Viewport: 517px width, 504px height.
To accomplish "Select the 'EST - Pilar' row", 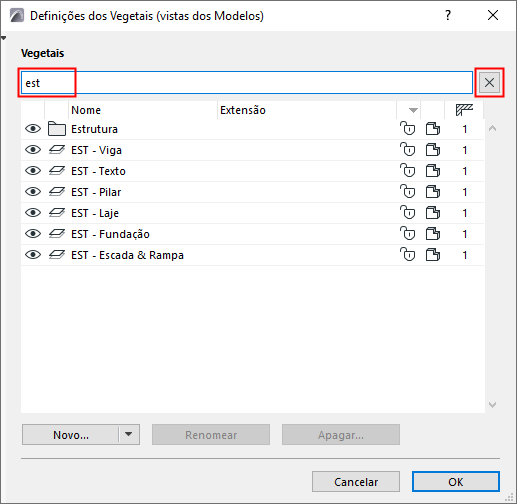I will pos(252,192).
